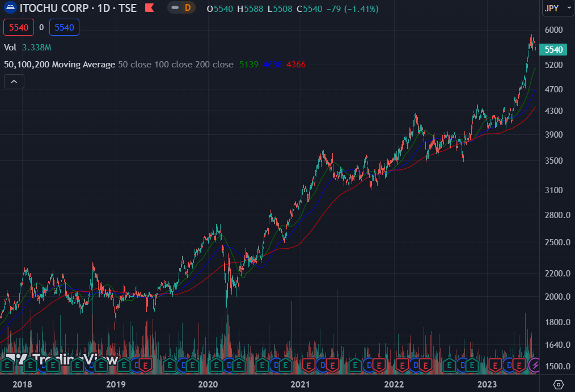Click the high value H5588
The width and height of the screenshot is (575, 392).
pos(250,9)
